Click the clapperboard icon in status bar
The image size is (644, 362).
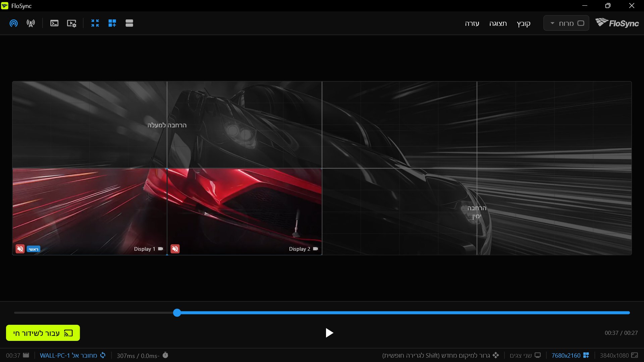pos(26,355)
